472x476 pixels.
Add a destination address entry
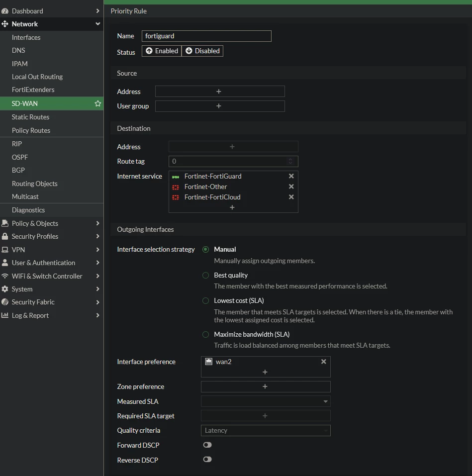233,147
